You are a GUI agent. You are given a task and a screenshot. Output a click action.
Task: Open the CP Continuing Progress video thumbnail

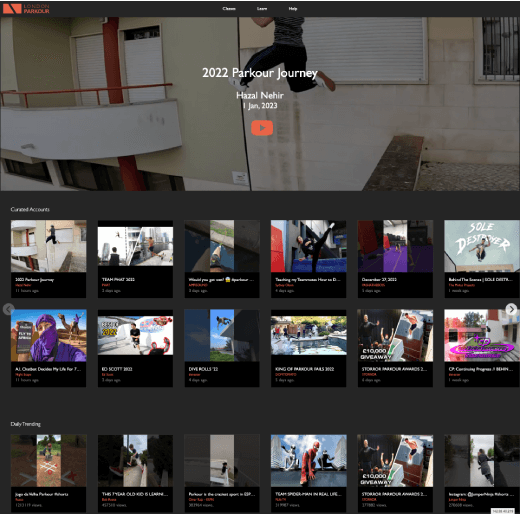pyautogui.click(x=482, y=335)
